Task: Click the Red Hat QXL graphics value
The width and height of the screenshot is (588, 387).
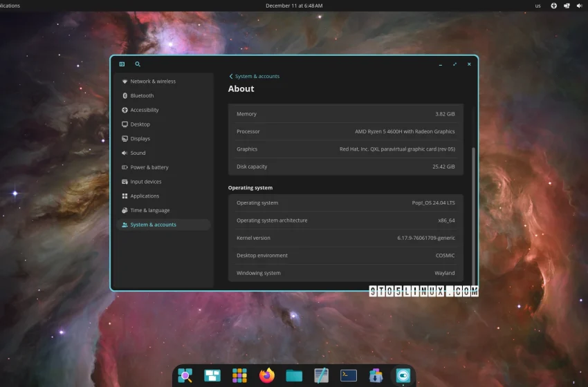Action: (x=397, y=149)
